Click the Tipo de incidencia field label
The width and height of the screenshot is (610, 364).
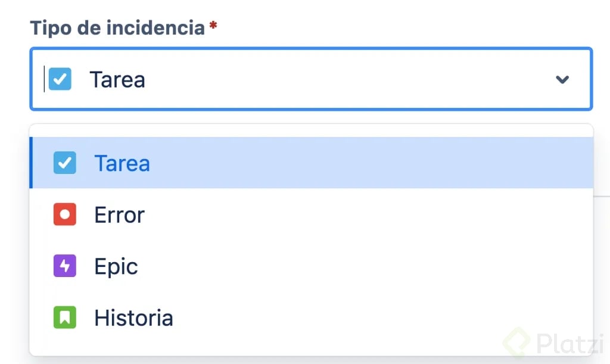point(117,27)
